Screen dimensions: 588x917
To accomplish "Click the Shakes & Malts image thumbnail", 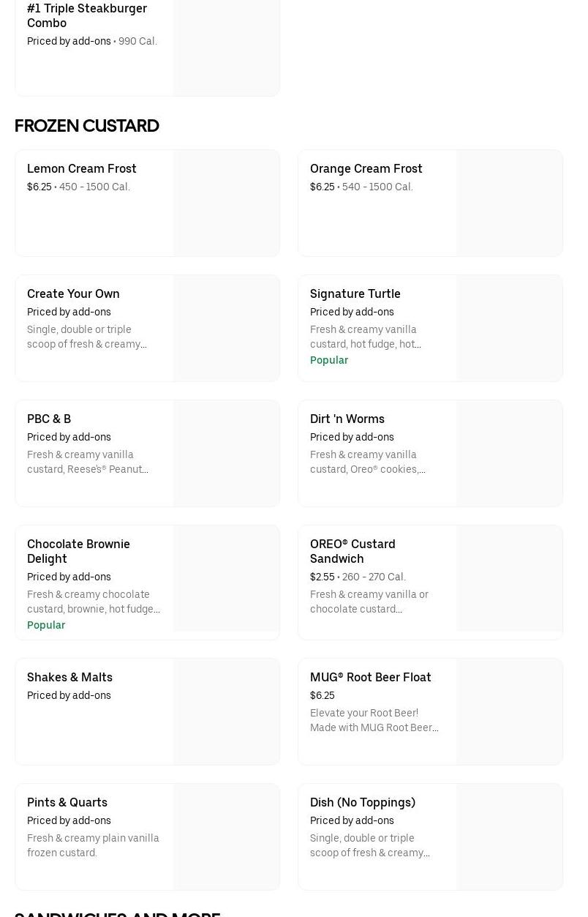I will click(x=226, y=712).
